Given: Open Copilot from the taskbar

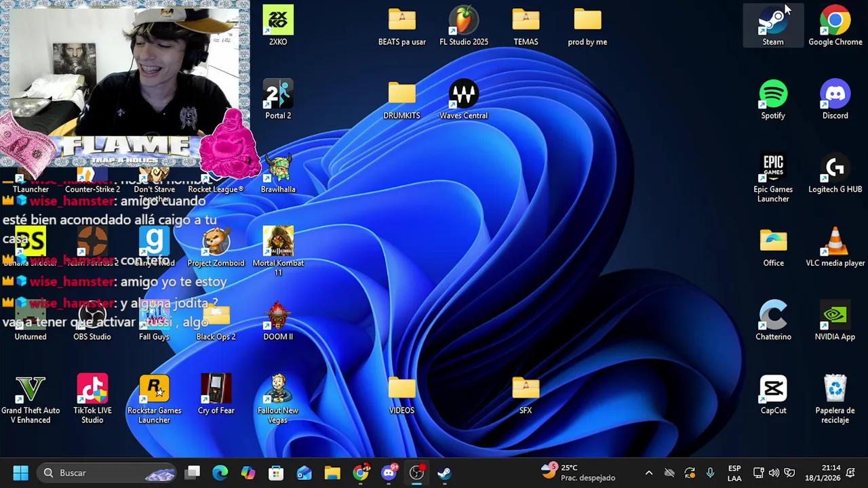Looking at the screenshot, I should pos(248,472).
